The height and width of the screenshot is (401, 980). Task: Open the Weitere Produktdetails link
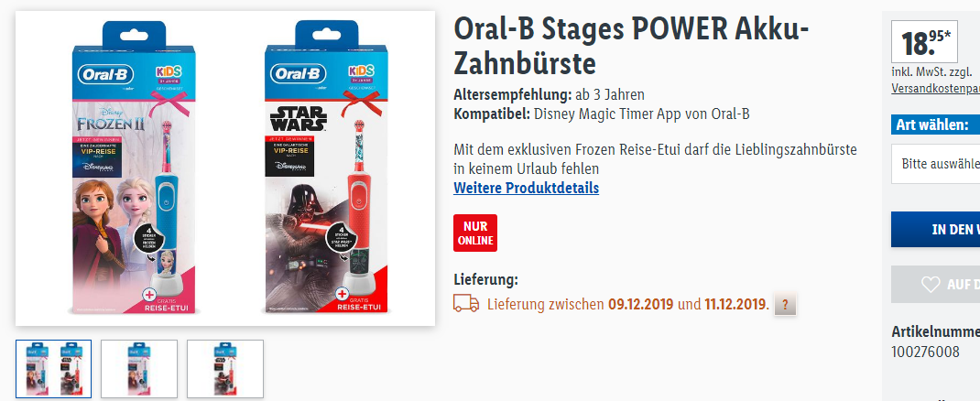pos(527,188)
